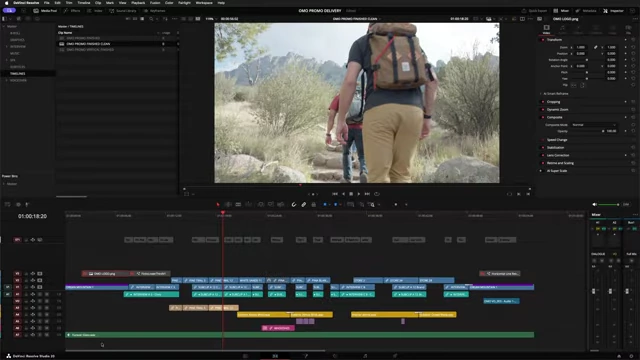Image resolution: width=640 pixels, height=360 pixels.
Task: Toggle the Dynamic Zoom enable switch
Action: [x=543, y=109]
